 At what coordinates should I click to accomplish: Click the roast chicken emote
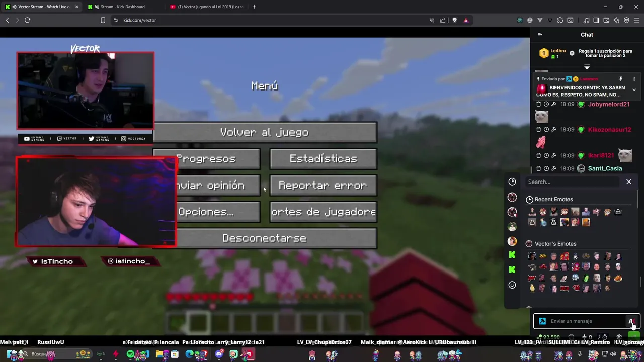[x=618, y=278]
